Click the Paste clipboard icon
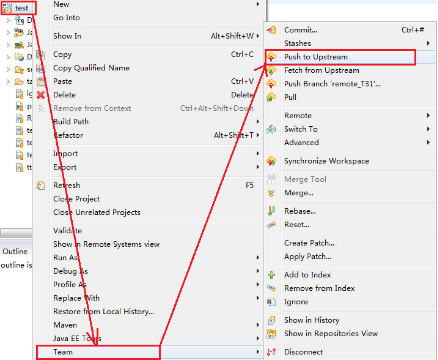The image size is (438, 360). [41, 81]
